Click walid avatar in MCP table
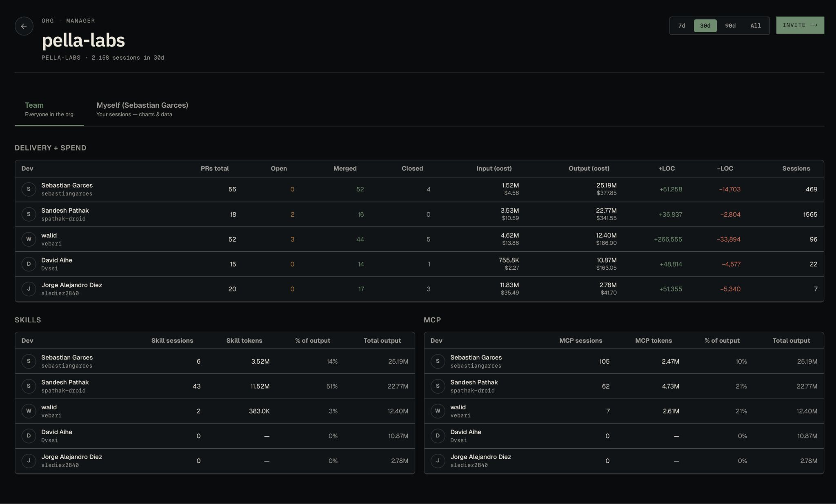 pyautogui.click(x=438, y=411)
